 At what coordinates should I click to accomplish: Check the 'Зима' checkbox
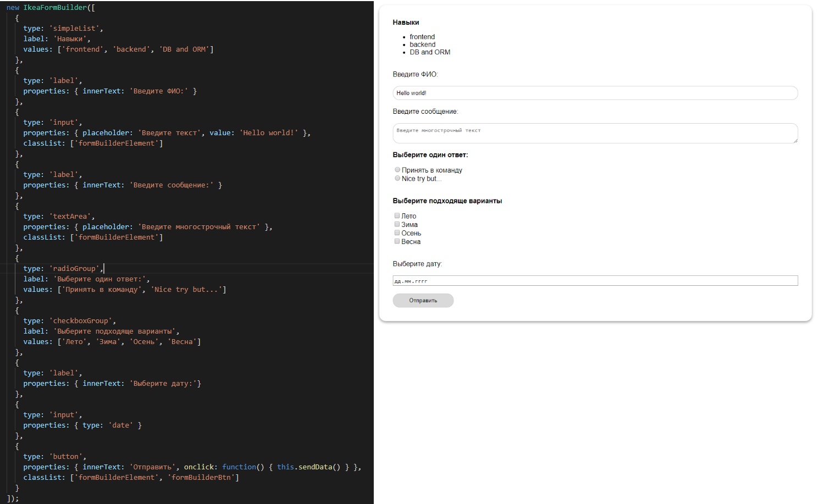[397, 224]
